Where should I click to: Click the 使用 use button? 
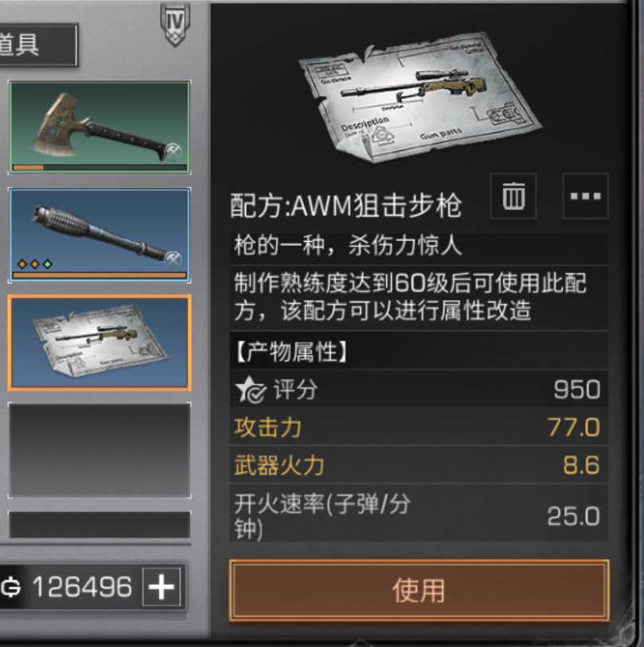tap(419, 590)
